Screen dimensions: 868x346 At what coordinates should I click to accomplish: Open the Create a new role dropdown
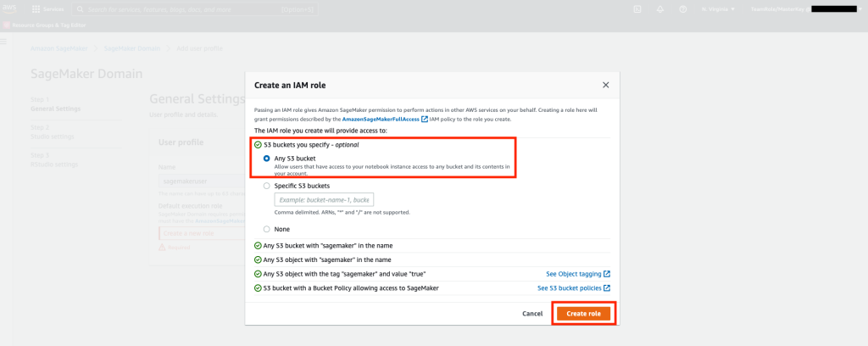(202, 233)
